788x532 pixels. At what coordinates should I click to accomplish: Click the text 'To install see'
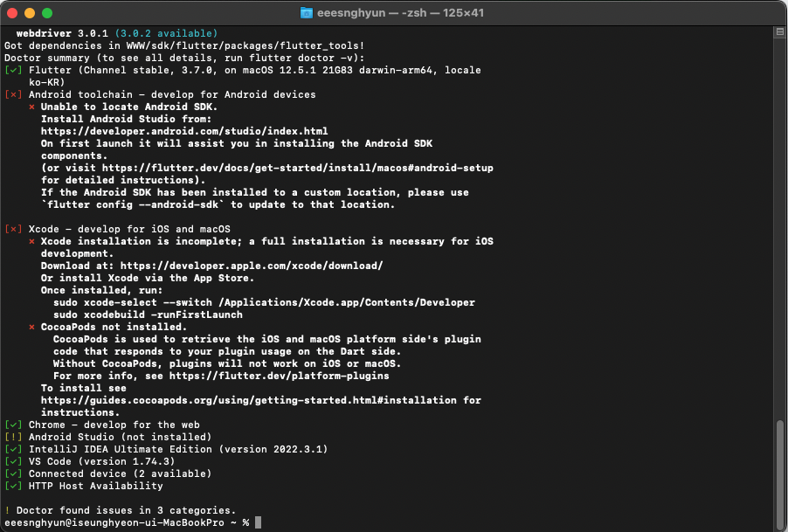coord(83,389)
